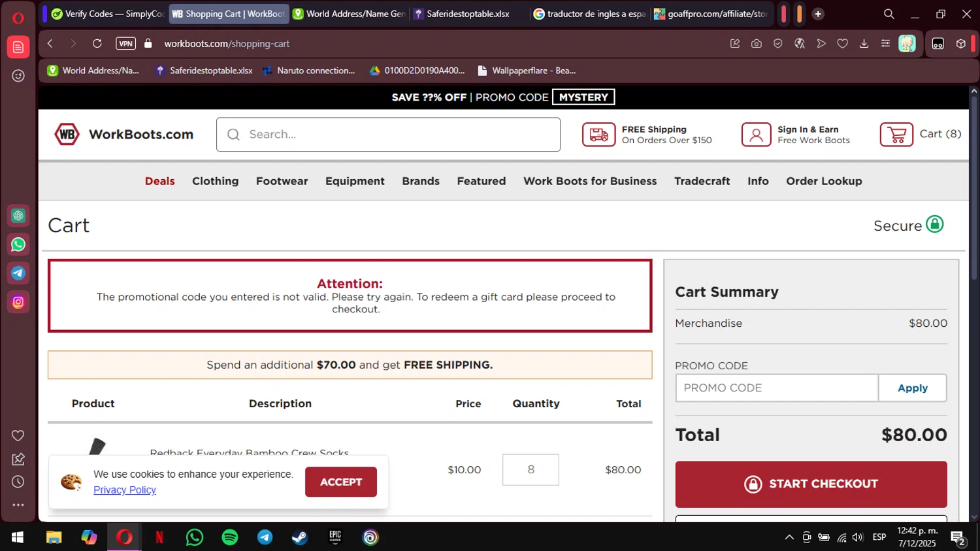Open the extensions cube icon
980x551 pixels.
961,44
